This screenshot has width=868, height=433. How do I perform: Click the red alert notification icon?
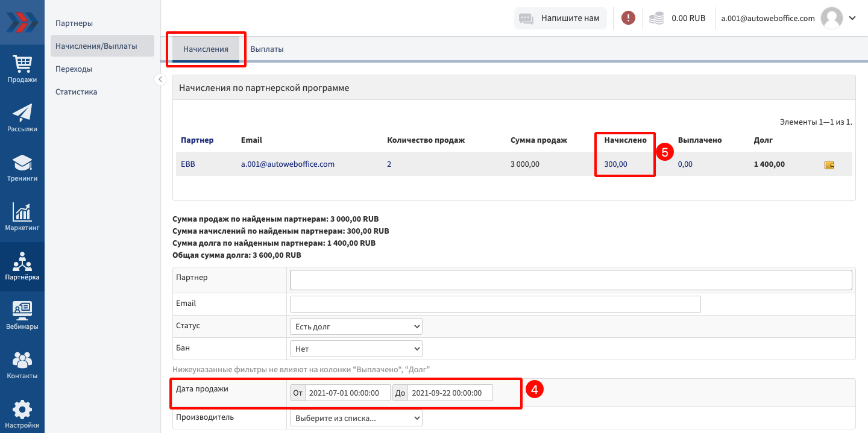click(x=628, y=18)
